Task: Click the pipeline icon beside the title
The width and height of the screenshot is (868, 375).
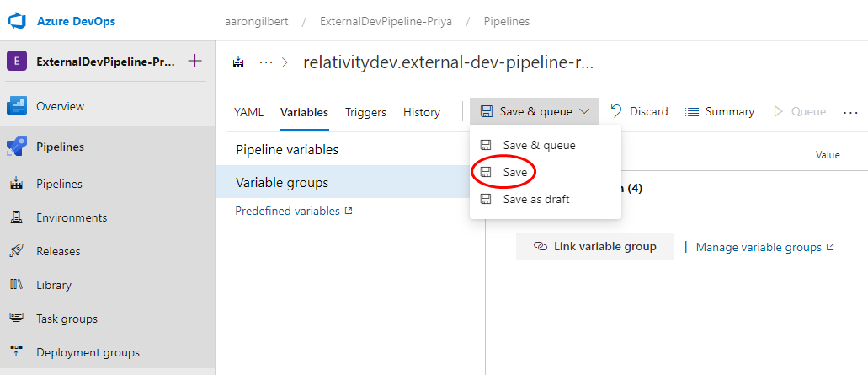Action: pyautogui.click(x=238, y=62)
